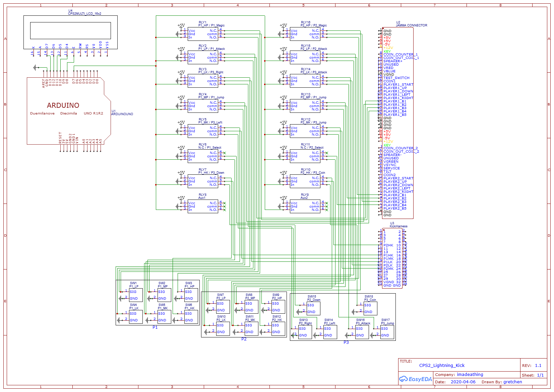Select relay RLY14 P2_LK / P3_Attack
The height and width of the screenshot is (392, 554).
(305, 81)
